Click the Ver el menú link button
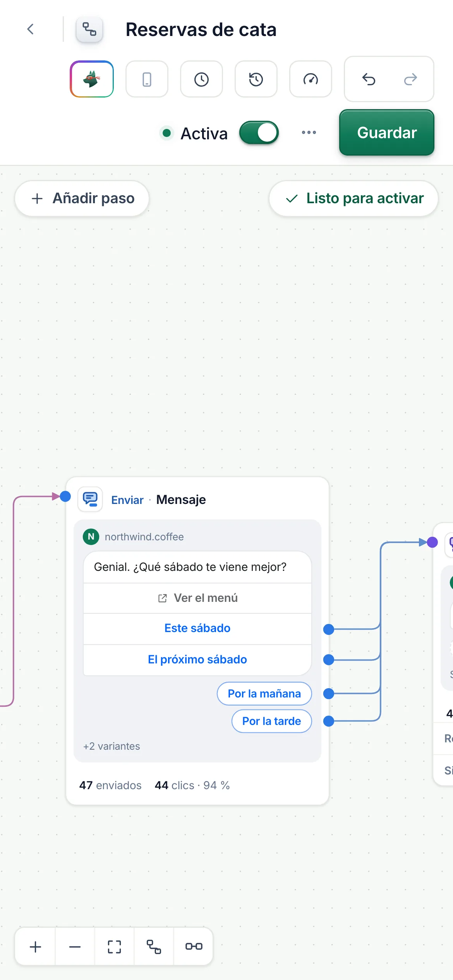This screenshot has width=453, height=980. pyautogui.click(x=197, y=598)
